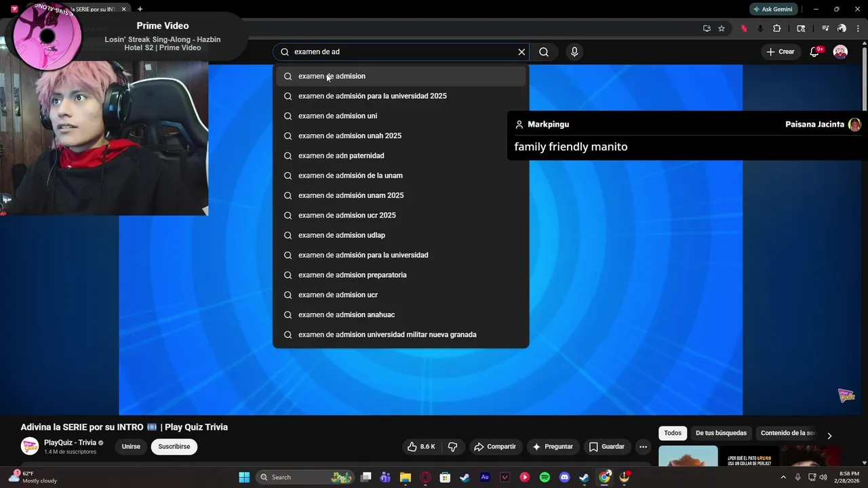This screenshot has width=868, height=488.
Task: Open YouTube account avatar menu
Action: tap(840, 52)
